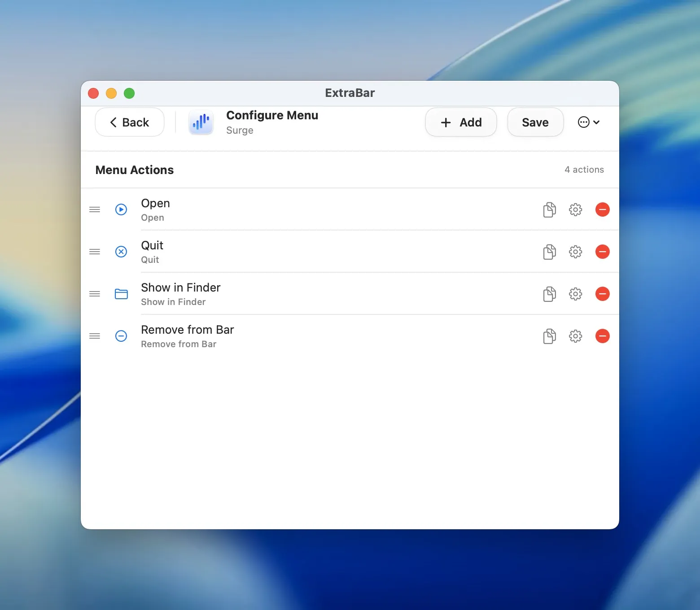Click the reorder handle of Quit row
Image resolution: width=700 pixels, height=610 pixels.
pyautogui.click(x=95, y=252)
